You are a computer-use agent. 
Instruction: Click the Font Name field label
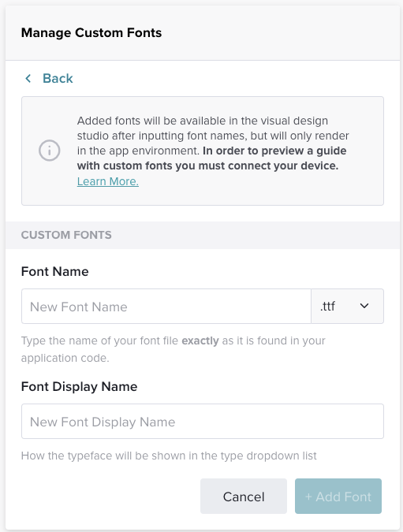point(54,271)
